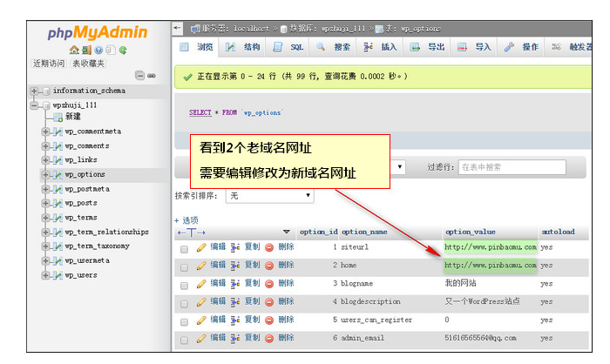Tick the checkbox for blogname row
The image size is (610, 364).
coord(185,286)
